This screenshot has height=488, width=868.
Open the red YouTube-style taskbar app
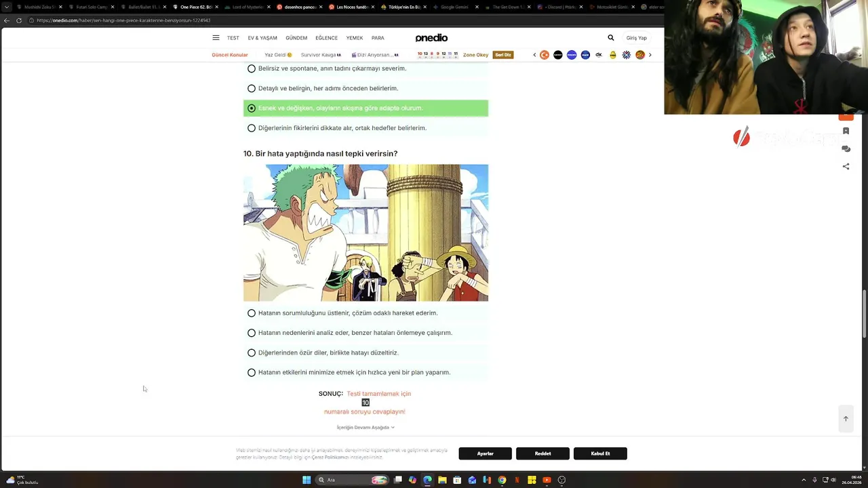click(547, 480)
